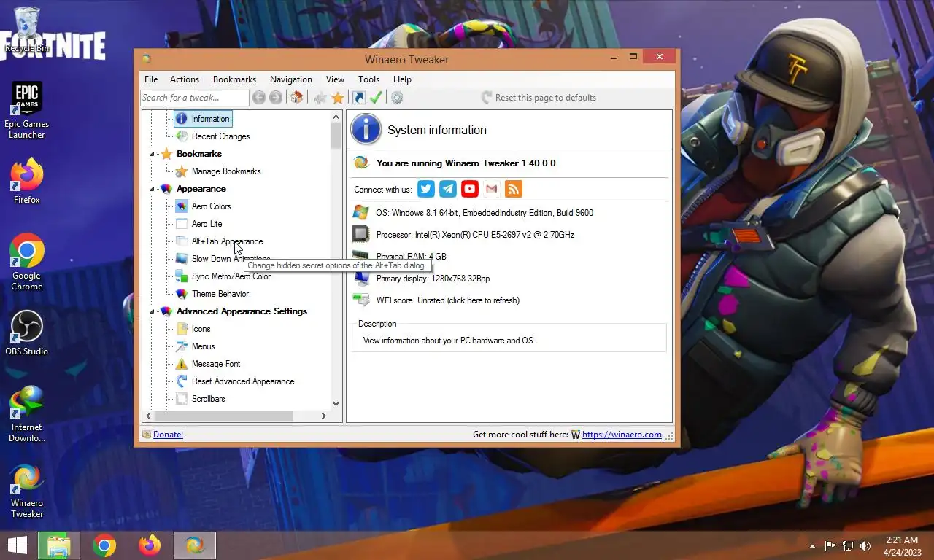The height and width of the screenshot is (560, 934).
Task: Click WEI score Unrated refresh text
Action: pyautogui.click(x=448, y=300)
